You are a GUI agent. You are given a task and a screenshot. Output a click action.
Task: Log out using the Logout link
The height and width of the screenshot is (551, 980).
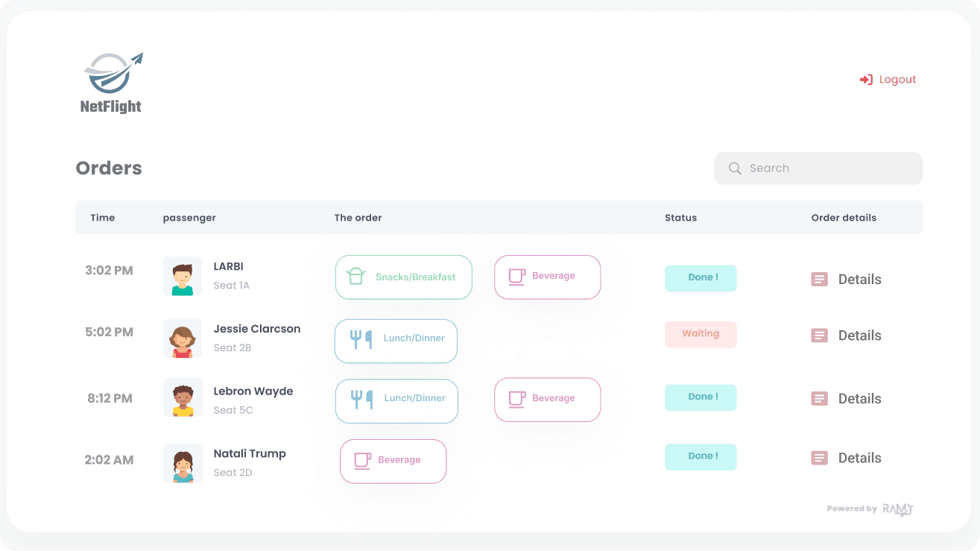(897, 80)
